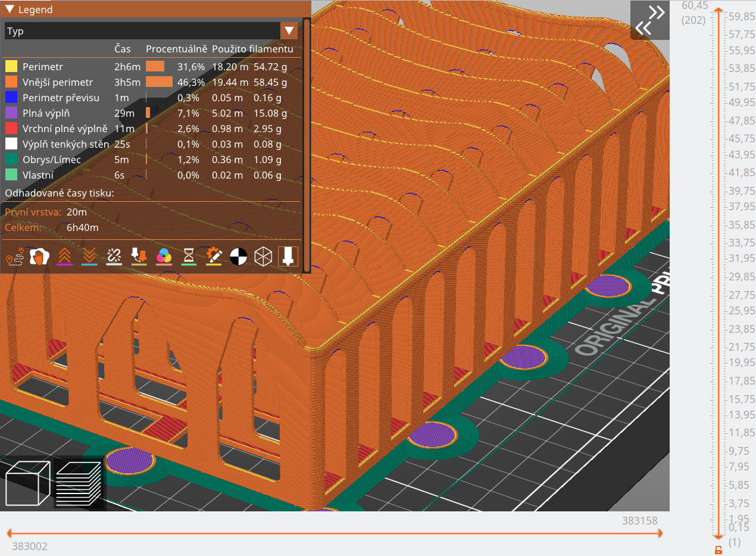
Task: Toggle color changes icon
Action: pyautogui.click(x=164, y=256)
